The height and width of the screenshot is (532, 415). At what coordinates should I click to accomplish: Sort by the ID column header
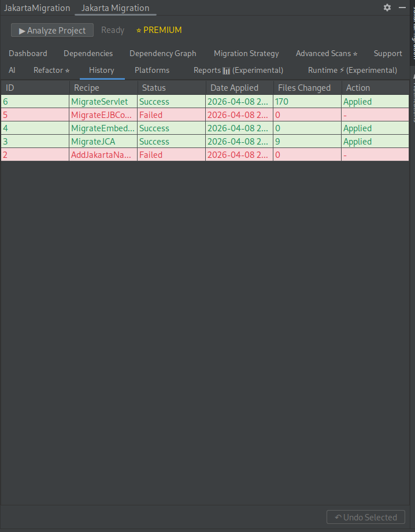pos(35,88)
